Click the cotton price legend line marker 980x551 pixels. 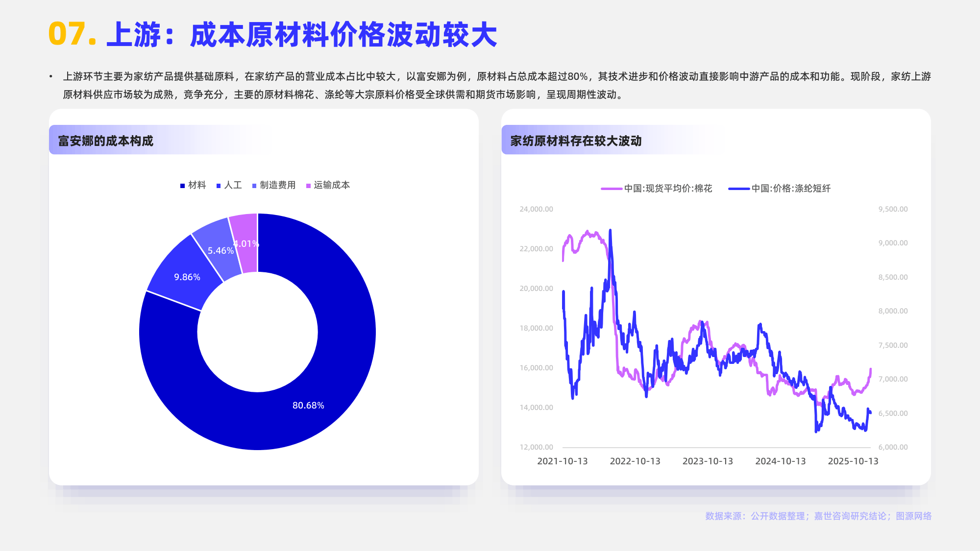[611, 189]
